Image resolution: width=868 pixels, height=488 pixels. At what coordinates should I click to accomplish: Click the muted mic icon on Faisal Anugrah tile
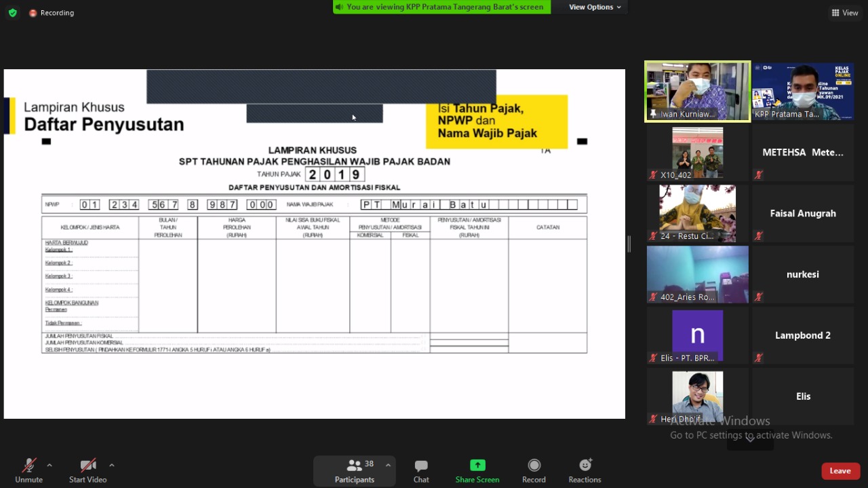[x=759, y=236]
